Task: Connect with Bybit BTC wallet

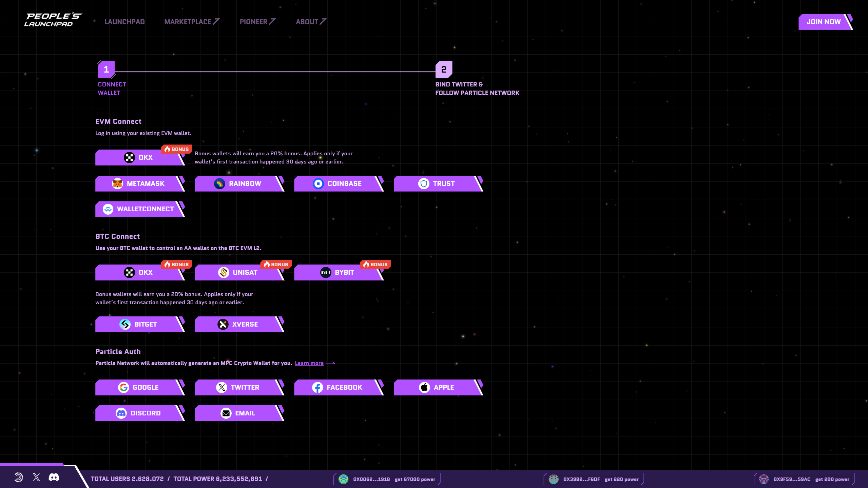Action: coord(338,272)
